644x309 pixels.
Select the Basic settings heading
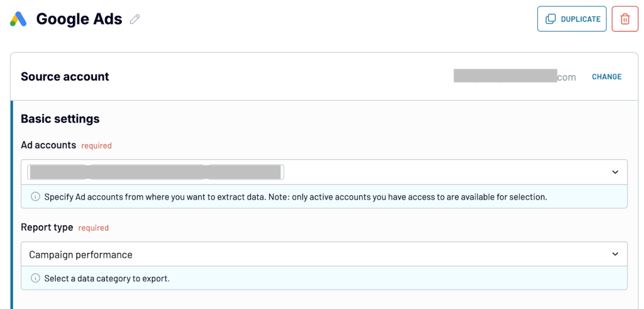point(60,119)
